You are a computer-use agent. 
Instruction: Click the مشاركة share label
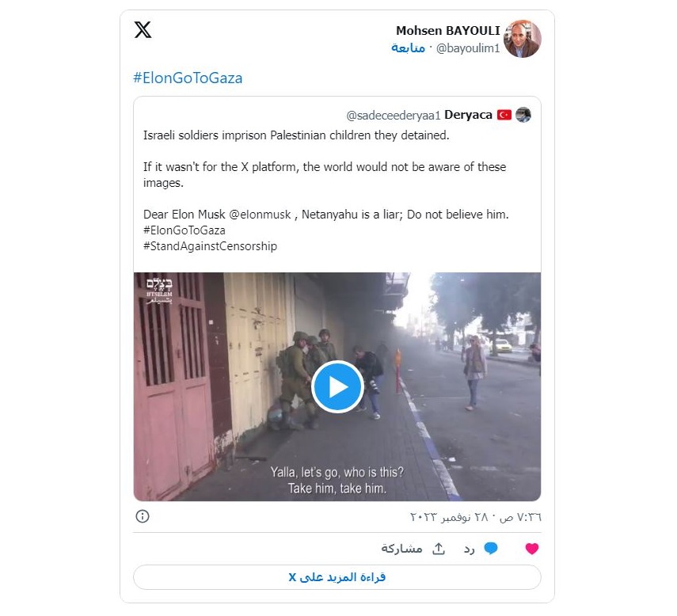coord(401,549)
